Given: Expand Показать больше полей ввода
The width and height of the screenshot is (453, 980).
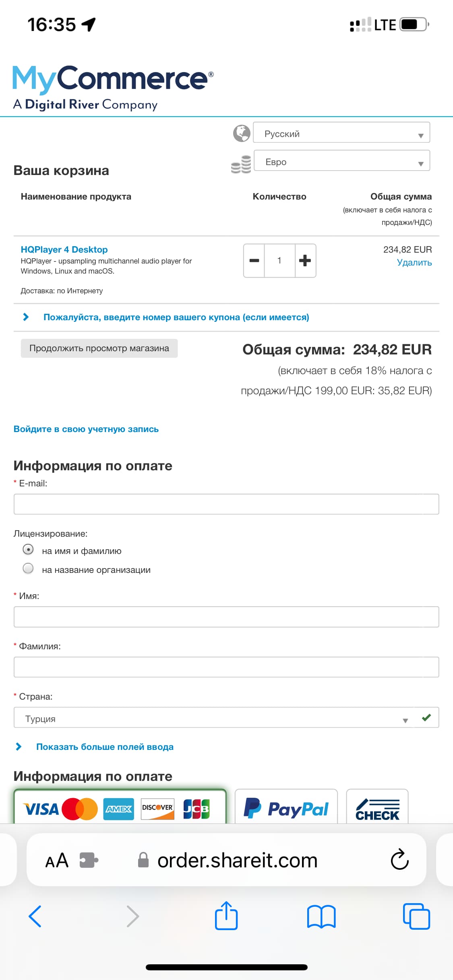Looking at the screenshot, I should pyautogui.click(x=105, y=747).
